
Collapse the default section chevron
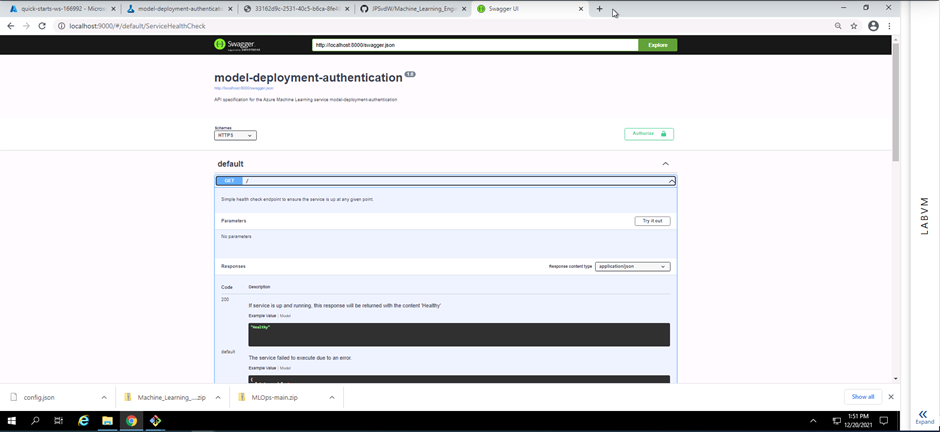665,164
